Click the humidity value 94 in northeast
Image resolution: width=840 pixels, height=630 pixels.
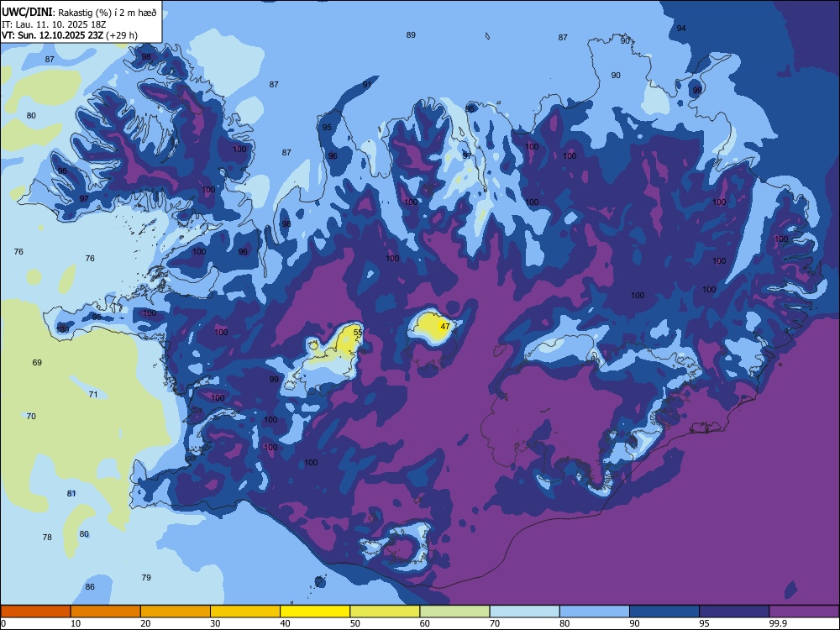tap(681, 28)
